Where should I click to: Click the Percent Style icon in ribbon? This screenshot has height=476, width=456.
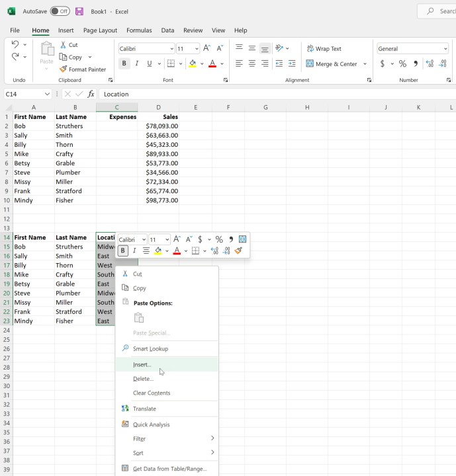click(x=402, y=64)
